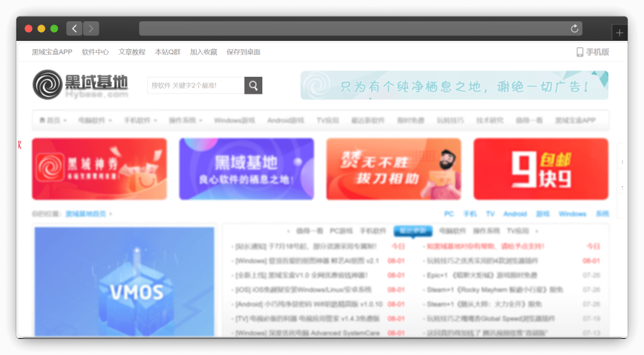Open the [iOS] Windows/Linux article
Viewport: 644px width, 355px height.
[303, 290]
